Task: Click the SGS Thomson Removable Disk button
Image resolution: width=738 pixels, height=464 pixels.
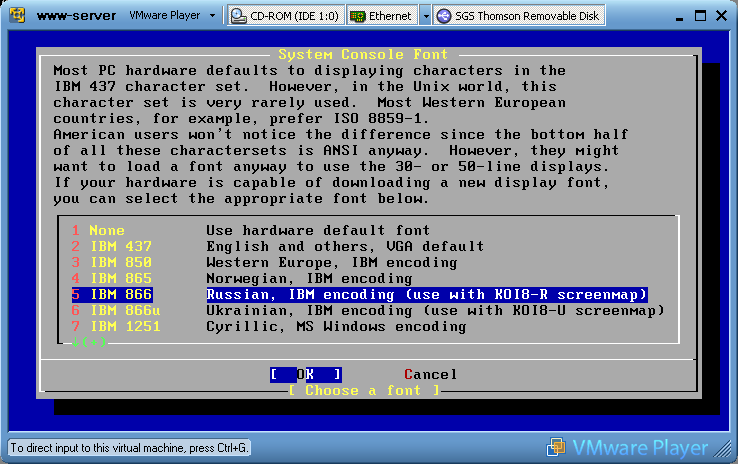Action: tap(519, 16)
